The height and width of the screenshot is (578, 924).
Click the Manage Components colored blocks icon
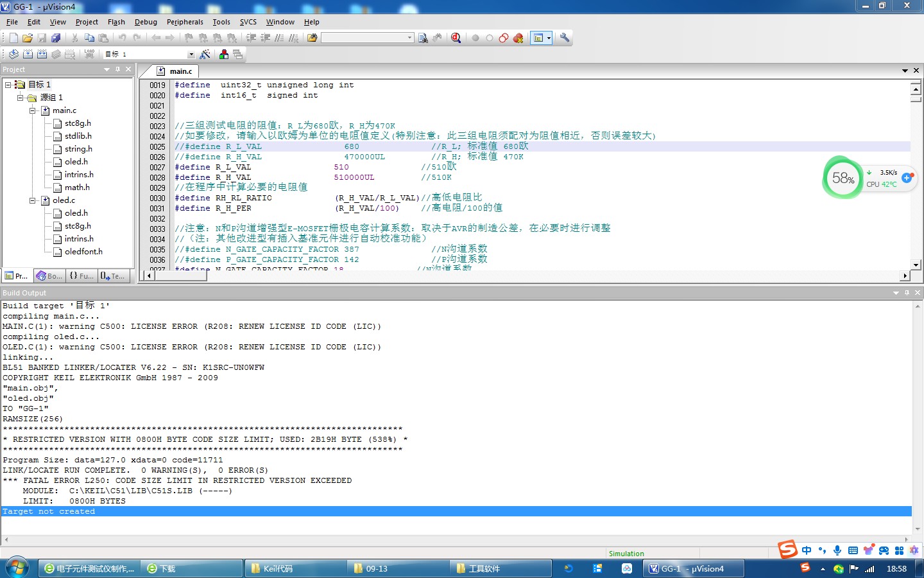[x=223, y=55]
